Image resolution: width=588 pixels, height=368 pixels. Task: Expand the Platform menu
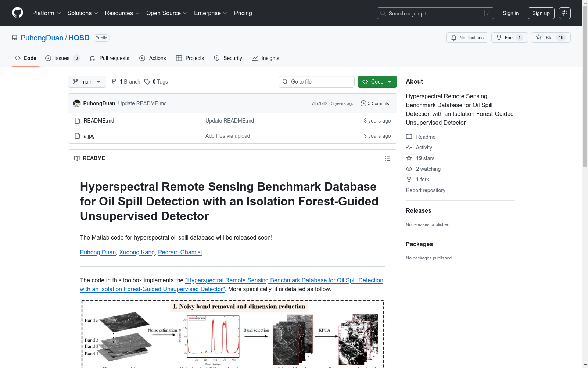[46, 13]
